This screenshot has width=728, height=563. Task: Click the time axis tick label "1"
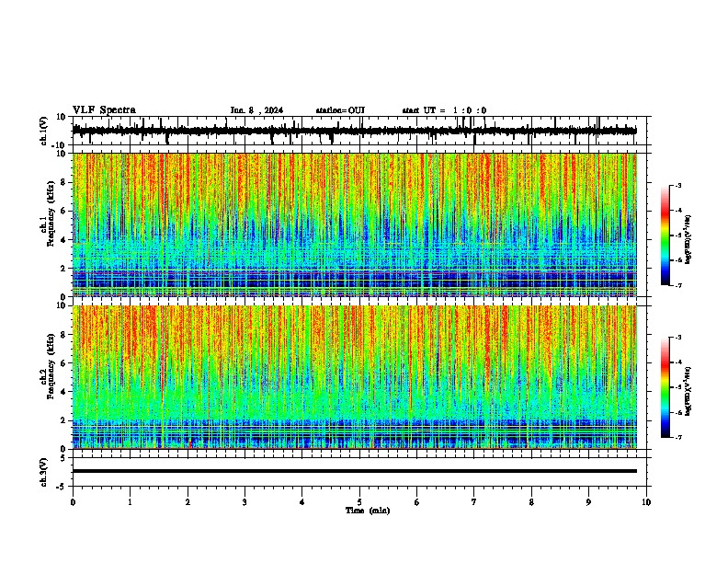(x=130, y=502)
